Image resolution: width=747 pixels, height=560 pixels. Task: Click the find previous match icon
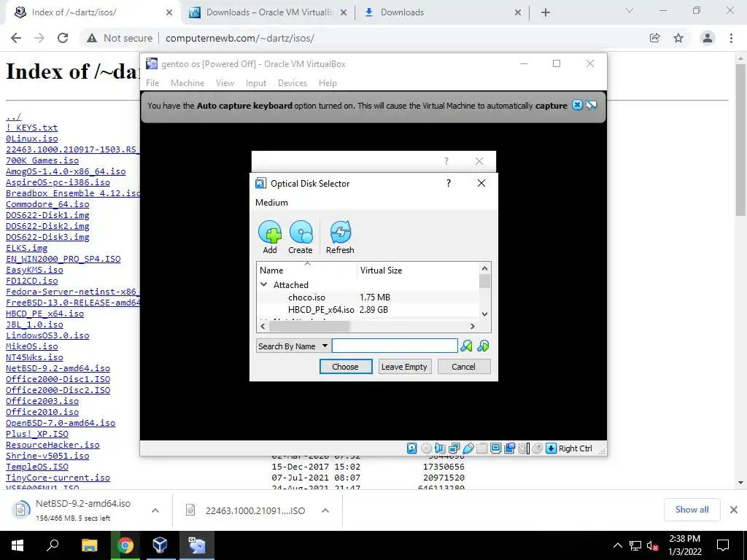pyautogui.click(x=466, y=346)
